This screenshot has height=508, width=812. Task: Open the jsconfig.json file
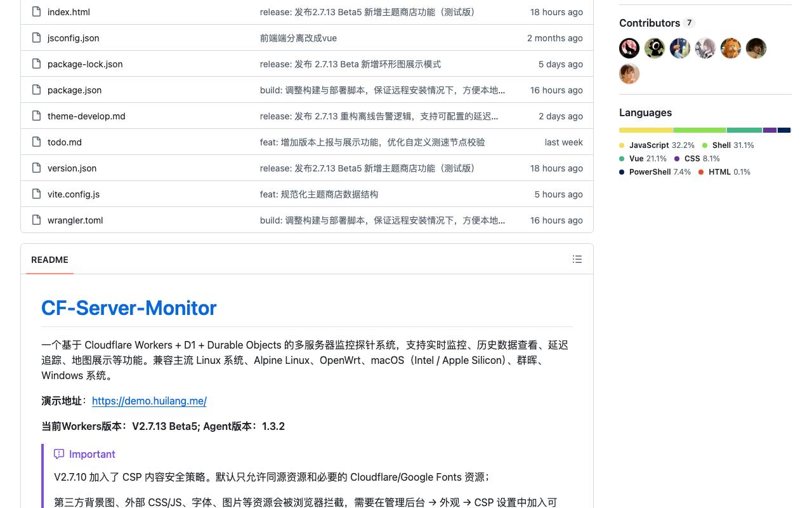click(73, 38)
